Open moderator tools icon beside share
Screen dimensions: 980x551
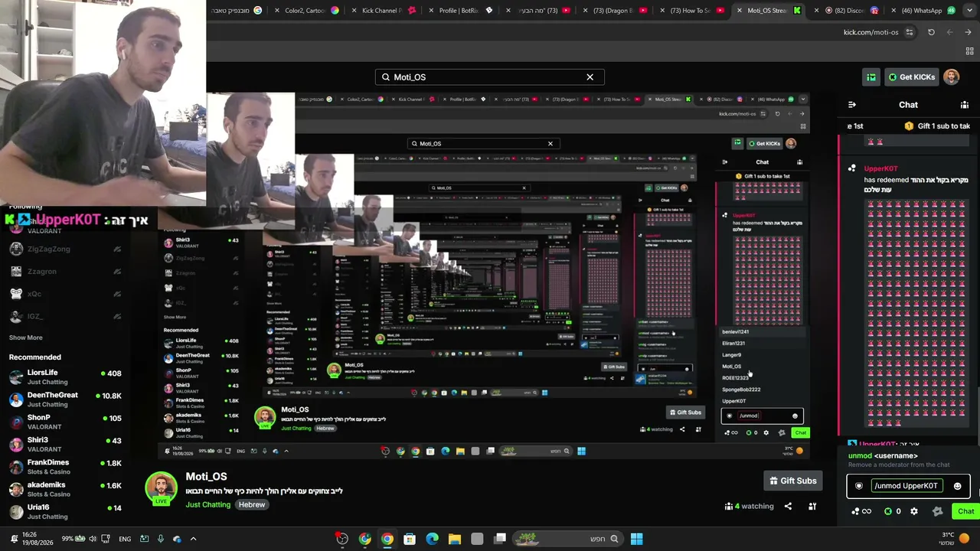812,506
